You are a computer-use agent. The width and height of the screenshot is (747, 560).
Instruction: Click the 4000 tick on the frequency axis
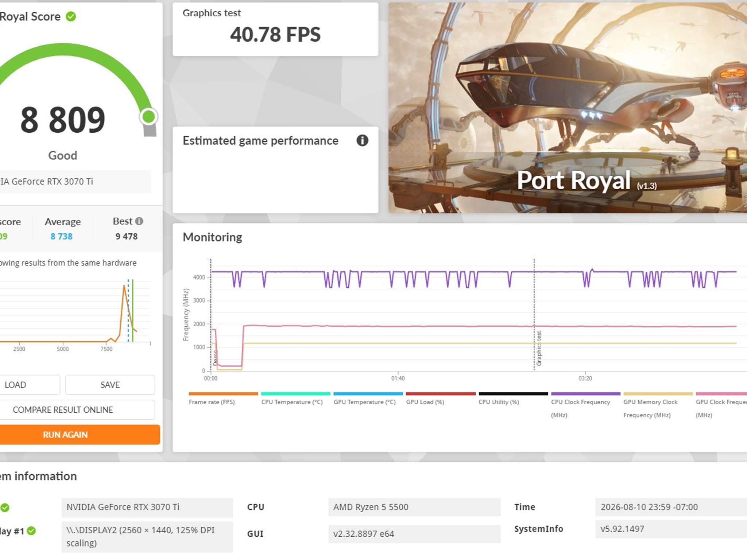tap(199, 277)
